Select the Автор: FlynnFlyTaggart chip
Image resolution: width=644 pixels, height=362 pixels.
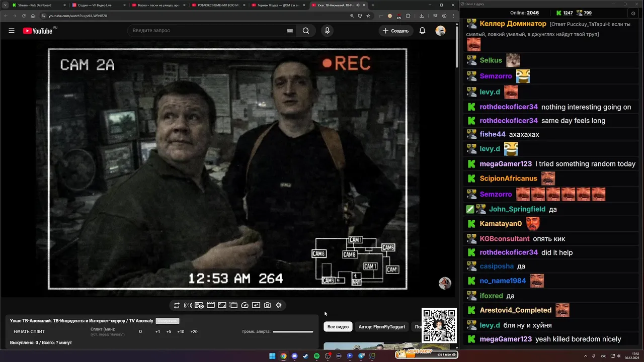[x=382, y=327]
